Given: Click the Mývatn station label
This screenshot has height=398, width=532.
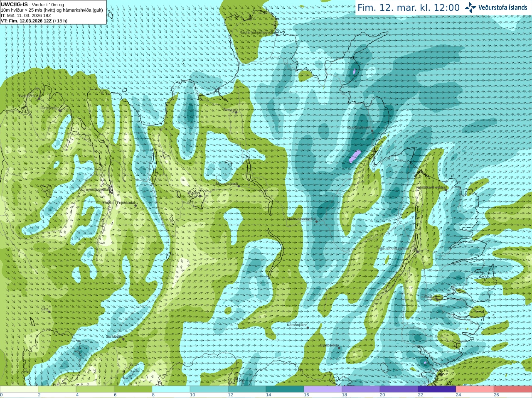Looking at the screenshot, I should [x=194, y=193].
